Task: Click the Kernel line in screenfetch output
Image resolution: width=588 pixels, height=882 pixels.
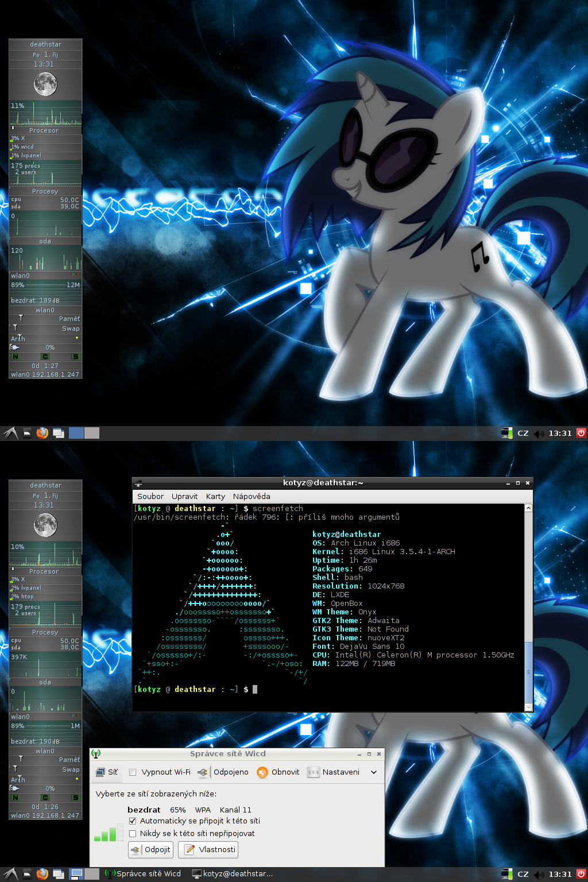Action: click(384, 551)
